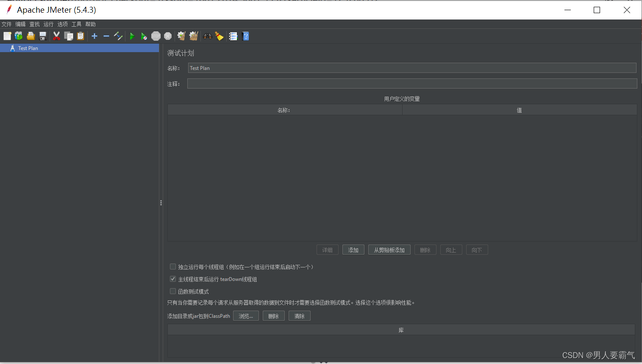Start the test with green play icon
642x364 pixels.
(132, 36)
